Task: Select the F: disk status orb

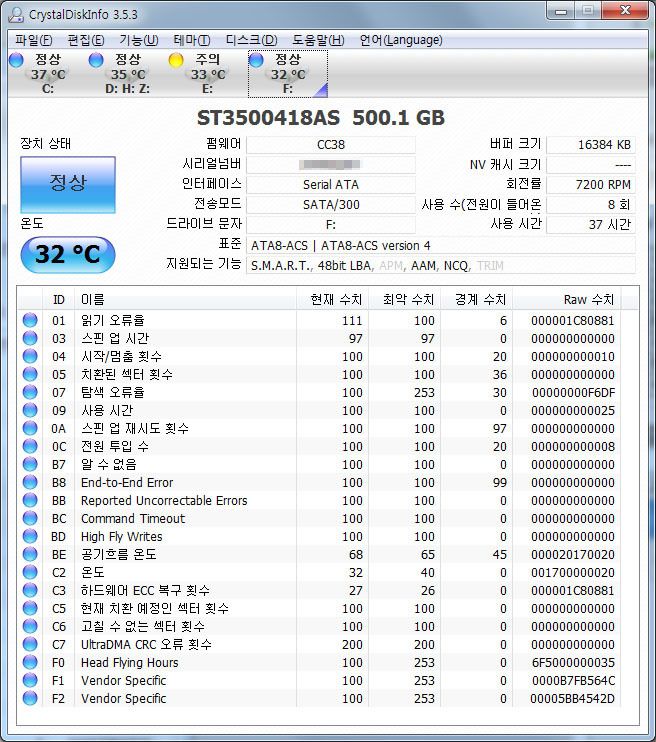Action: (x=256, y=60)
